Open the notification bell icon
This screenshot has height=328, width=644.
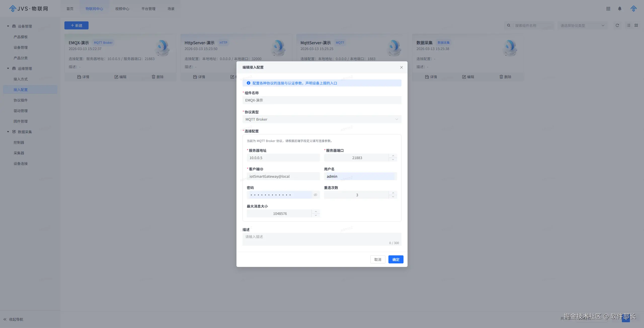pyautogui.click(x=620, y=9)
